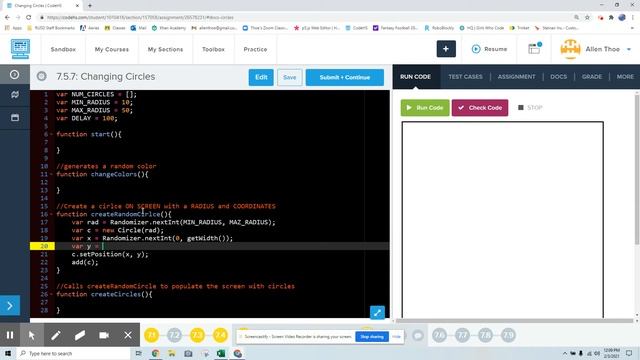Open the calendar notifications icon
The width and height of the screenshot is (640, 360).
click(x=534, y=49)
